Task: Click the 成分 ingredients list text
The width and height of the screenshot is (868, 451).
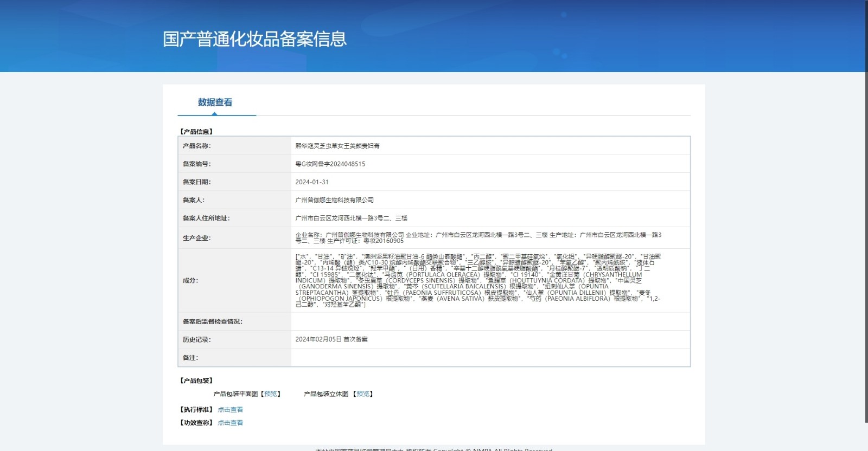Action: pyautogui.click(x=478, y=280)
